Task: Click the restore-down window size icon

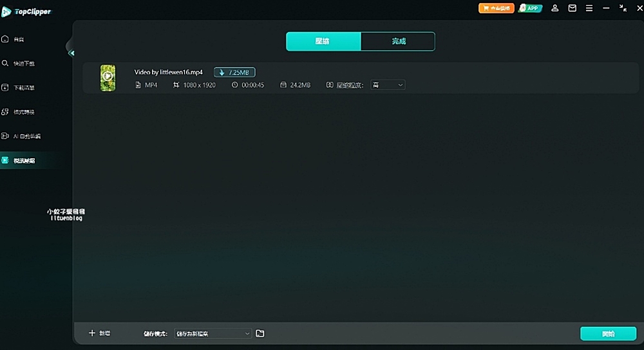Action: tap(623, 8)
